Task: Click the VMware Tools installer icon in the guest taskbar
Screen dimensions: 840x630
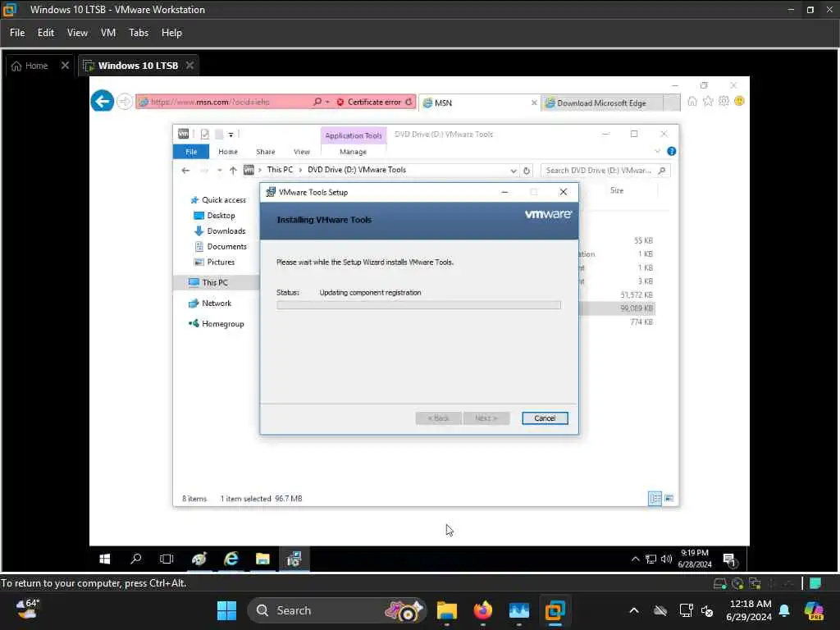Action: [294, 559]
